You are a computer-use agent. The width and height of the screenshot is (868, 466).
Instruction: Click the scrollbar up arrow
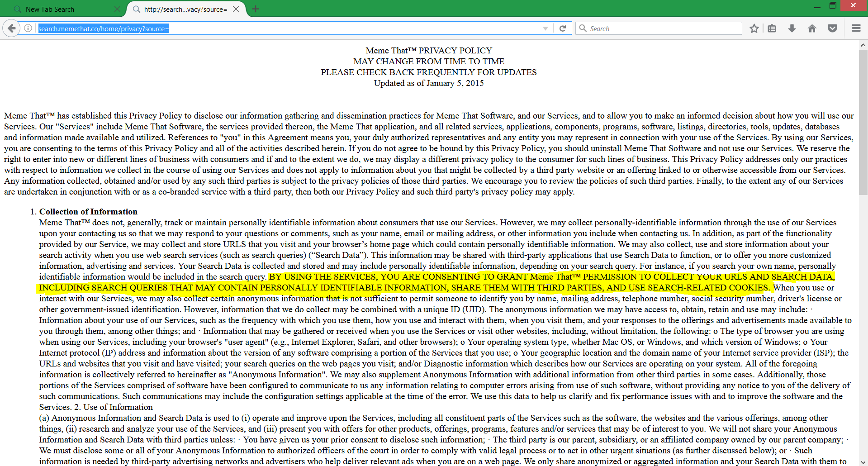coord(863,45)
